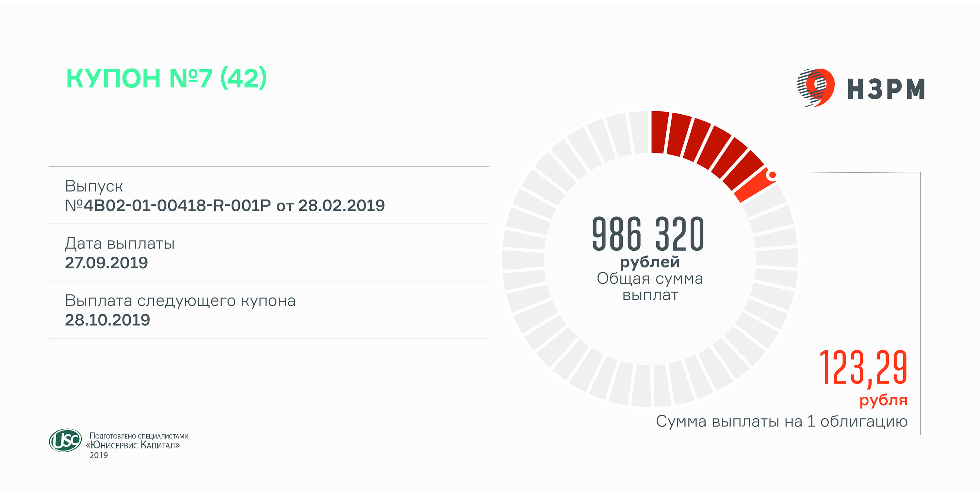Click the 986 320 total amount figure
Screen dimensions: 980x494
tap(648, 234)
